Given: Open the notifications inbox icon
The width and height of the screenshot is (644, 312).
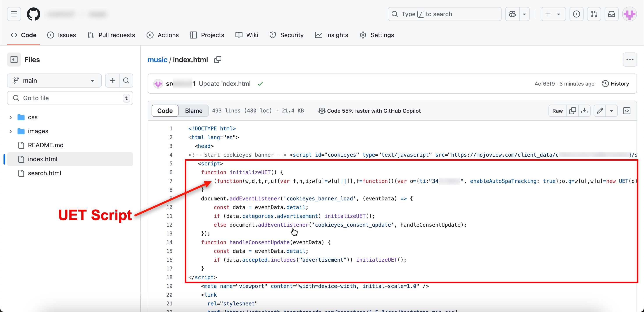Looking at the screenshot, I should [612, 14].
